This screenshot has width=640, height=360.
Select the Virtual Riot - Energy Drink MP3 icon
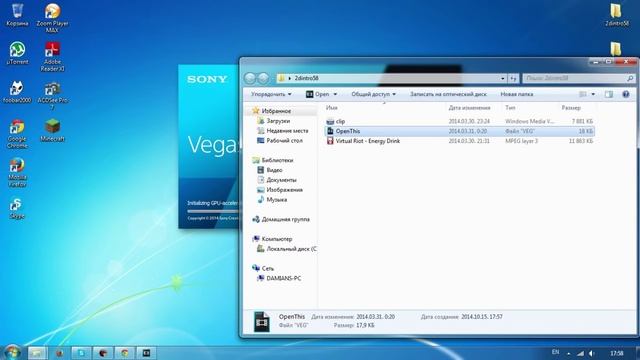pyautogui.click(x=330, y=141)
